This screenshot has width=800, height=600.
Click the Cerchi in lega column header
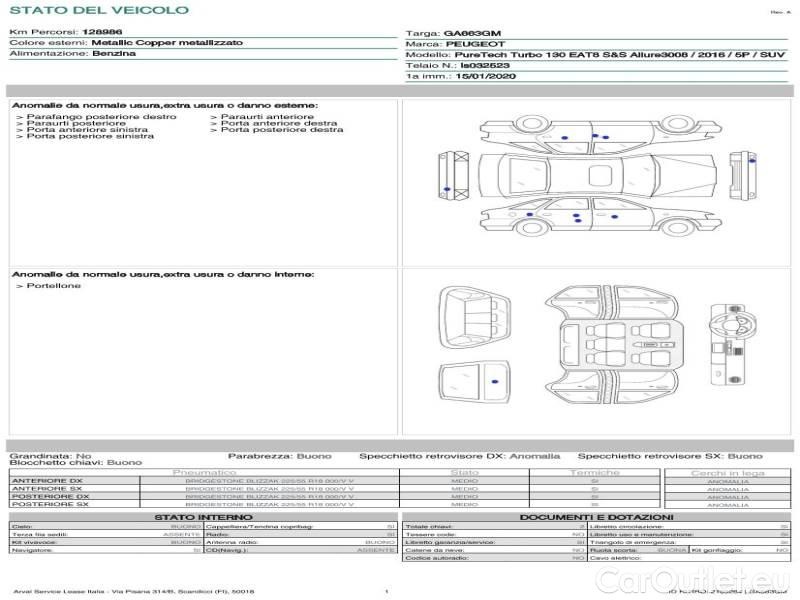(x=727, y=472)
